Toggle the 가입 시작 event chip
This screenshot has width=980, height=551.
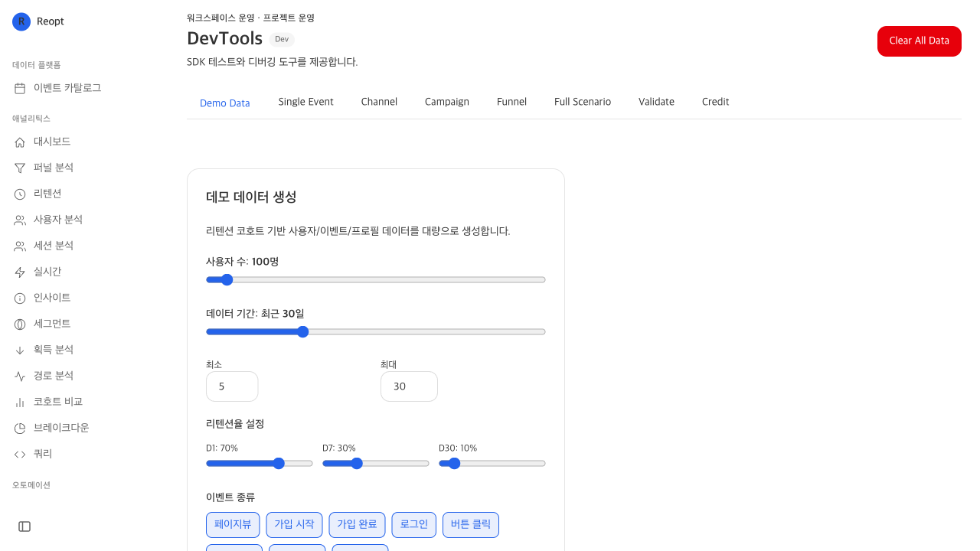coord(295,525)
